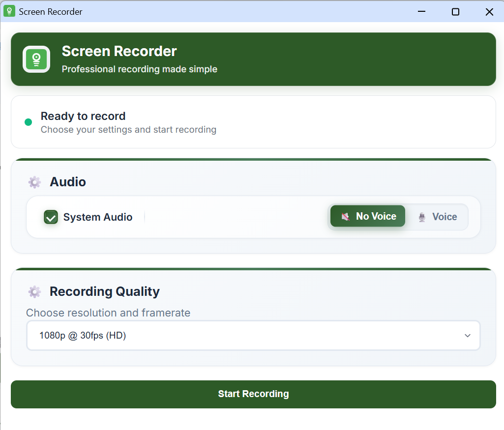Switch audio mode to Voice
Image resolution: width=504 pixels, height=430 pixels.
coord(438,216)
